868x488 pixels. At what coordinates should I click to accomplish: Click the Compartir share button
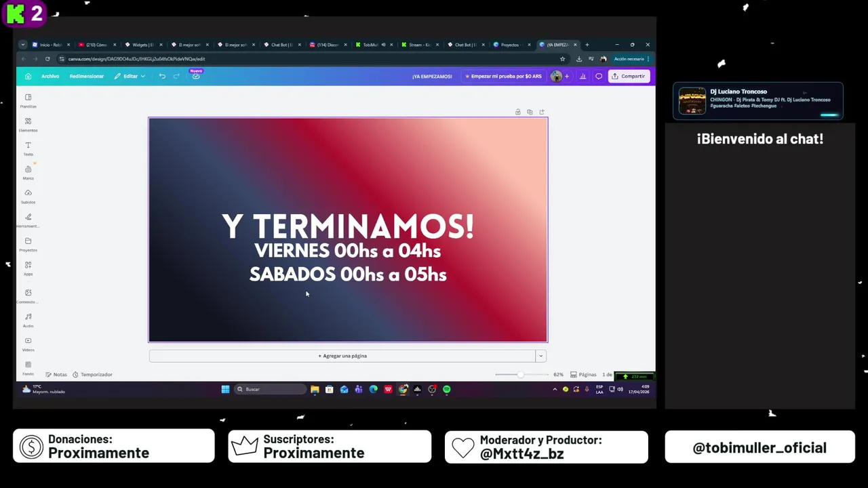coord(629,76)
